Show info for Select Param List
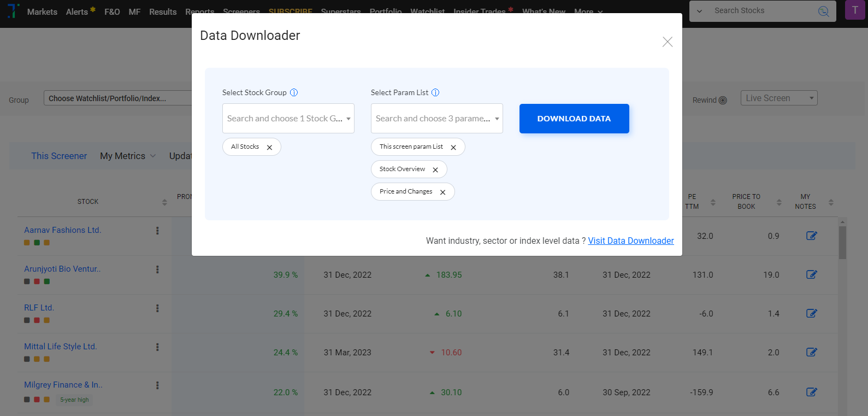Viewport: 868px width, 416px height. tap(435, 92)
